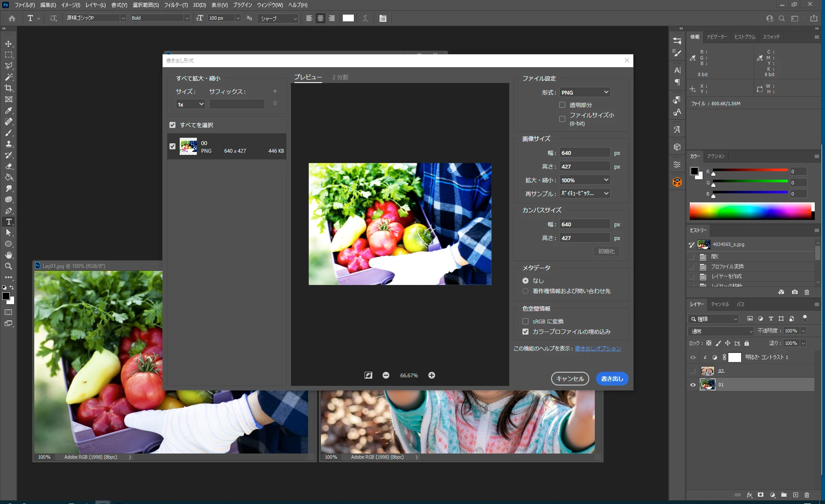Click the 書き出し export button
This screenshot has width=825, height=504.
point(612,379)
